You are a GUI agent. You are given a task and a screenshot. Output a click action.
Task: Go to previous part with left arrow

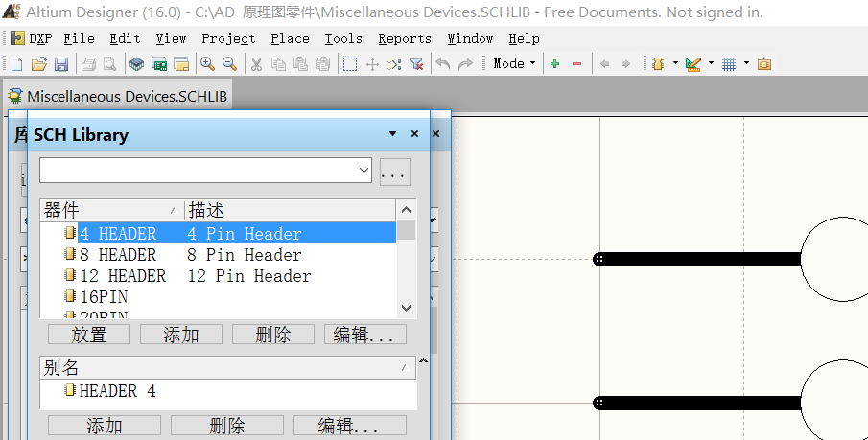click(604, 64)
